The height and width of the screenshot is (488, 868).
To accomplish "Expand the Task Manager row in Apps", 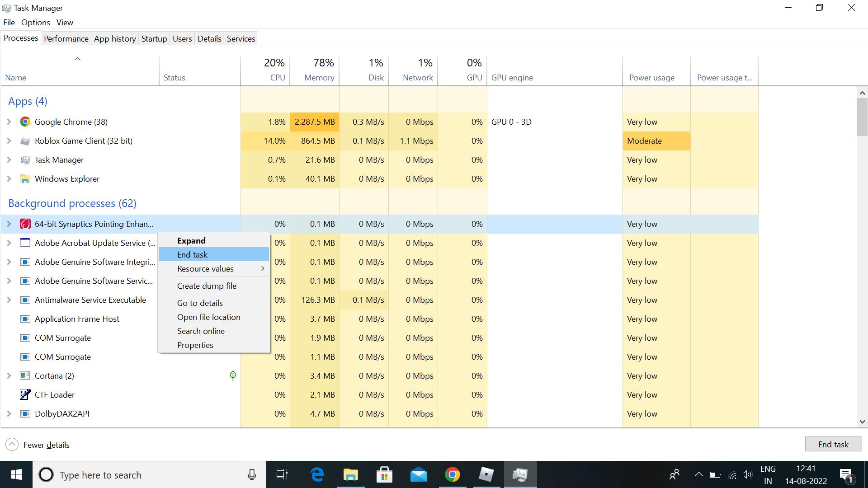I will pos(9,160).
